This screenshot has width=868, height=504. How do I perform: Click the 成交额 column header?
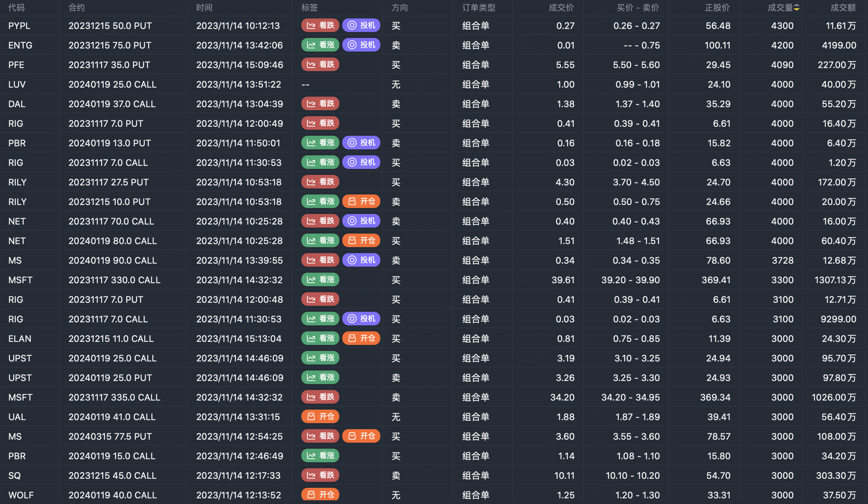(x=843, y=8)
